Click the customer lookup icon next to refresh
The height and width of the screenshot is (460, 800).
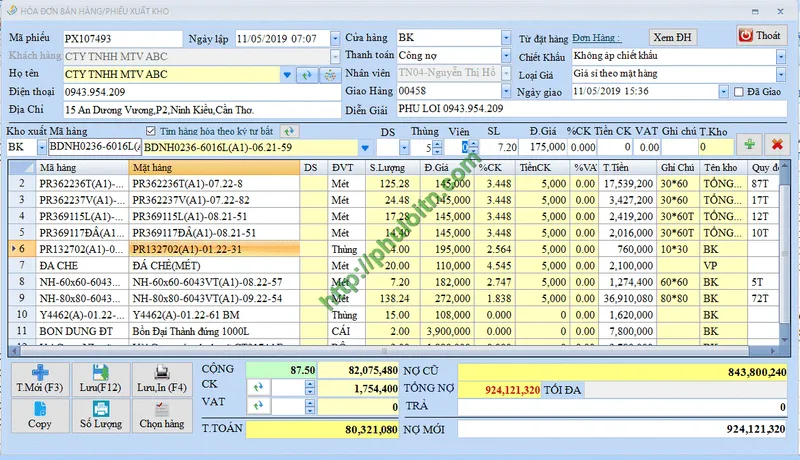330,75
